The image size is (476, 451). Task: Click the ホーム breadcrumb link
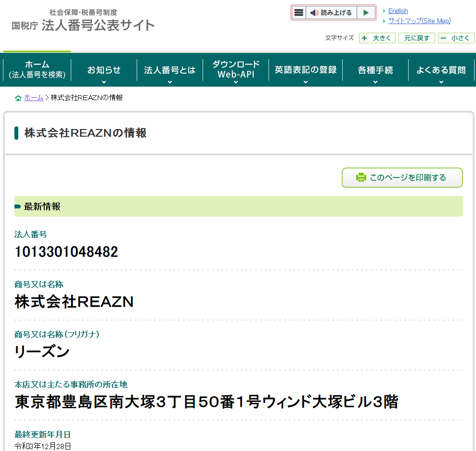[x=34, y=98]
